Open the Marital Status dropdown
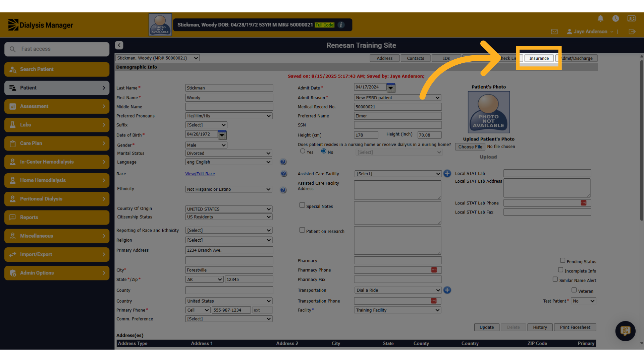The height and width of the screenshot is (362, 644). pos(229,153)
